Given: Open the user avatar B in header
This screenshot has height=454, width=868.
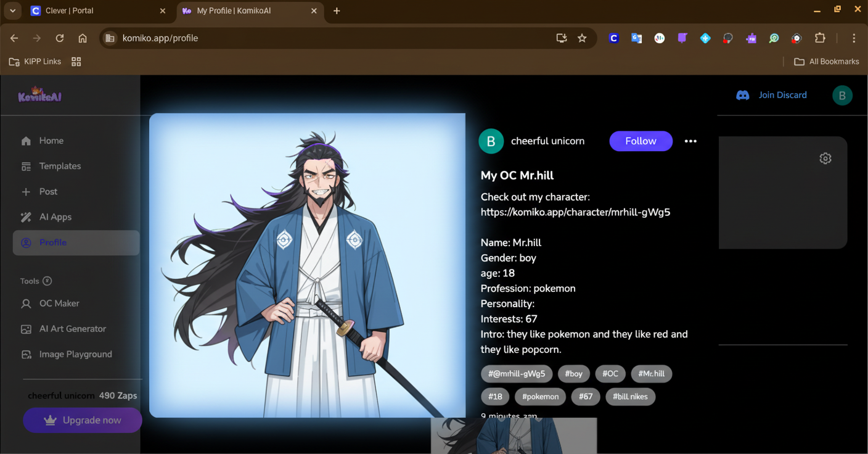Looking at the screenshot, I should 842,95.
